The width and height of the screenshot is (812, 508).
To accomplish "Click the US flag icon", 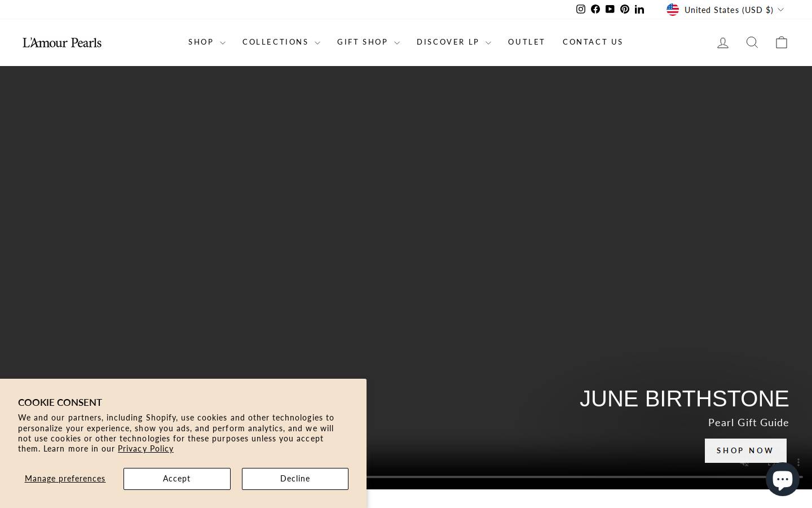I will coord(673,10).
